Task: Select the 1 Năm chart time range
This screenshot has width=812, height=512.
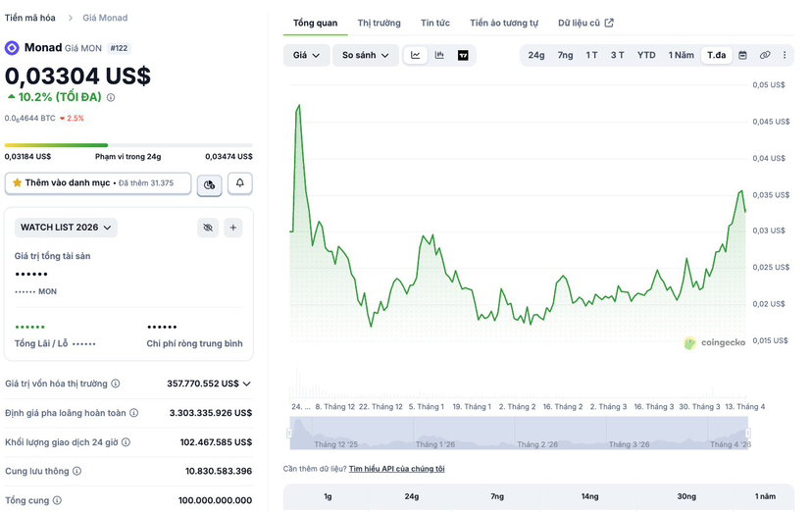Action: click(x=681, y=55)
